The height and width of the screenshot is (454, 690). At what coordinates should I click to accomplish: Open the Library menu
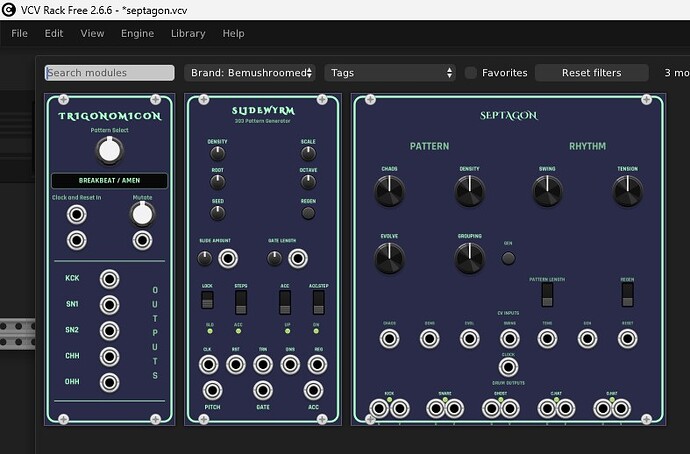click(188, 33)
